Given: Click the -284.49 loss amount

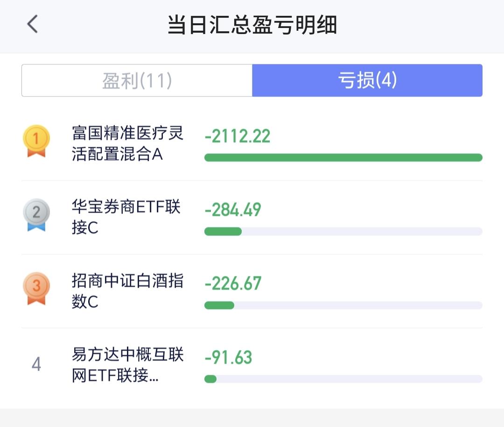Looking at the screenshot, I should click(x=233, y=210).
